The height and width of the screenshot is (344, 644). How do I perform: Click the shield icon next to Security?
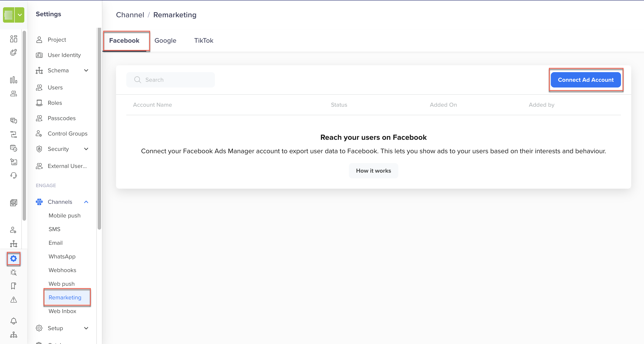pyautogui.click(x=39, y=149)
